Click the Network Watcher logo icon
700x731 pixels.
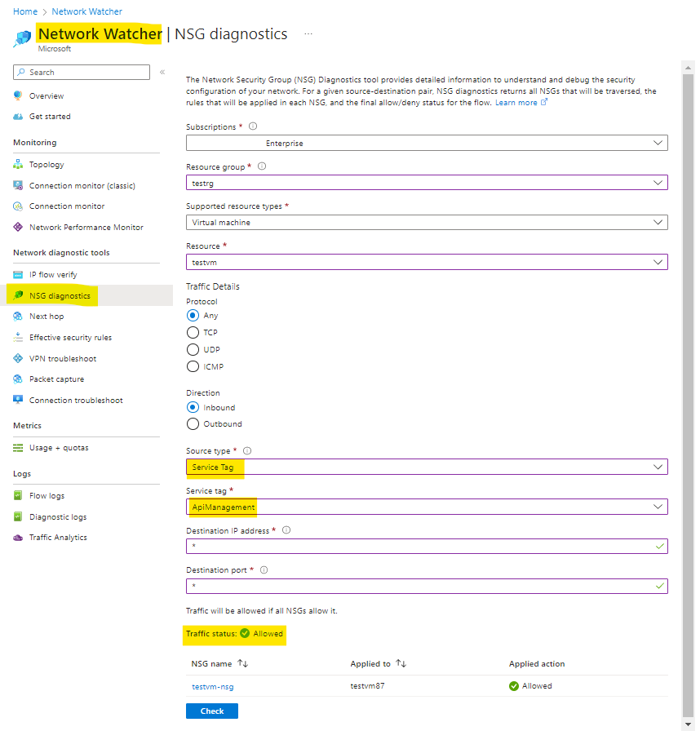22,38
